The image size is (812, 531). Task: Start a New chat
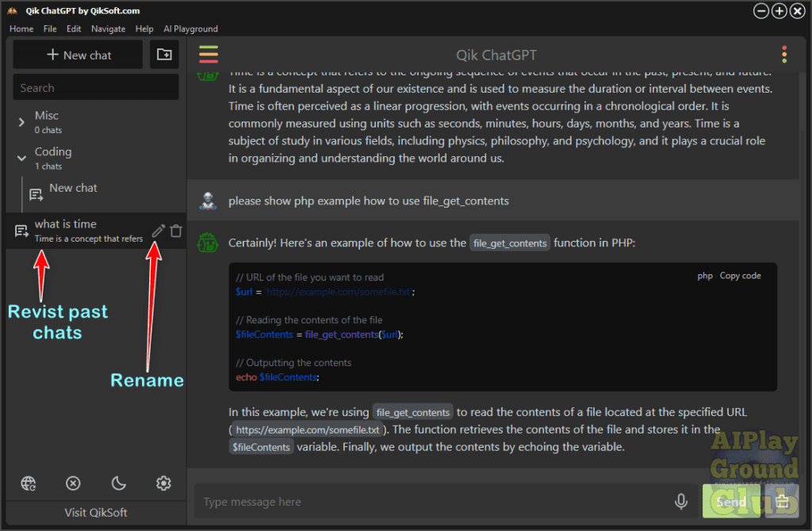point(78,55)
